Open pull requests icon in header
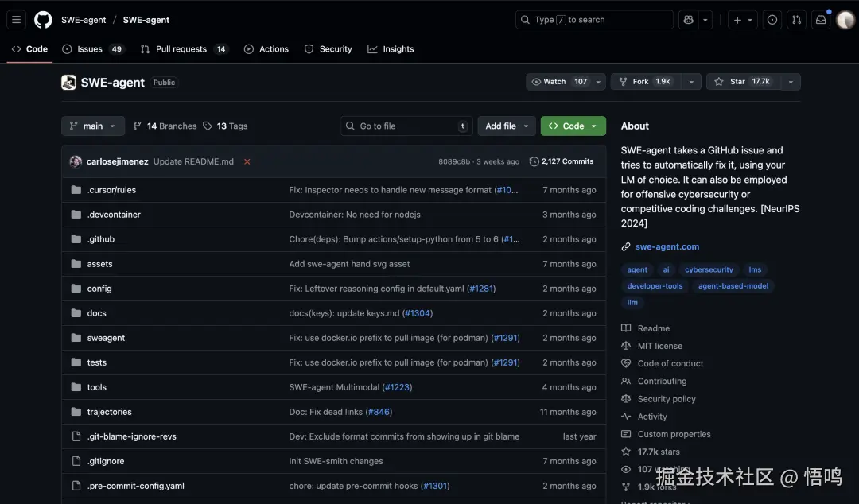This screenshot has width=859, height=504. (x=796, y=20)
